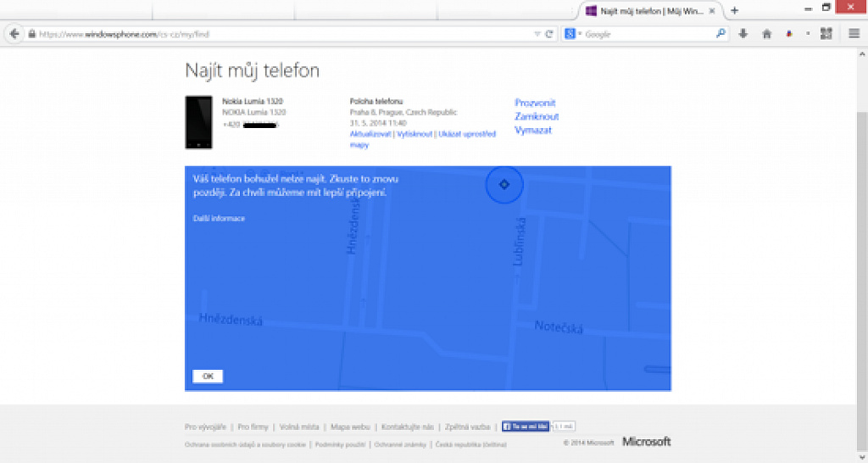
Task: Click the scrollbar up arrow
Action: [x=862, y=54]
